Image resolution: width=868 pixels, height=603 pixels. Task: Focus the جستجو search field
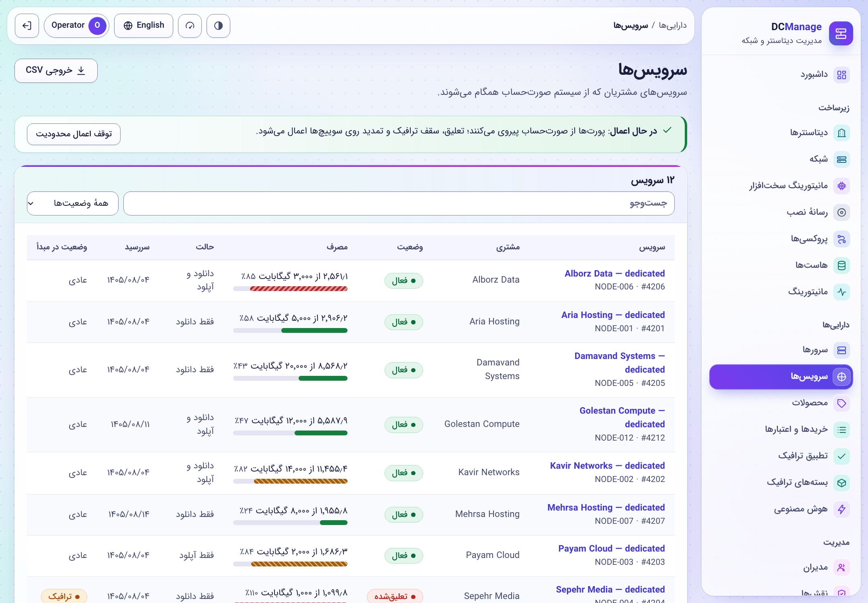(399, 203)
